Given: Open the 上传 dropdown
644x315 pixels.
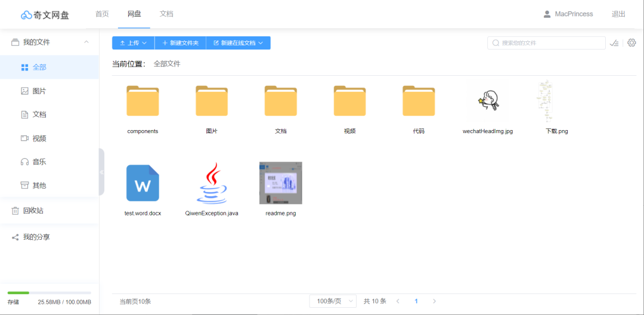Looking at the screenshot, I should [134, 43].
